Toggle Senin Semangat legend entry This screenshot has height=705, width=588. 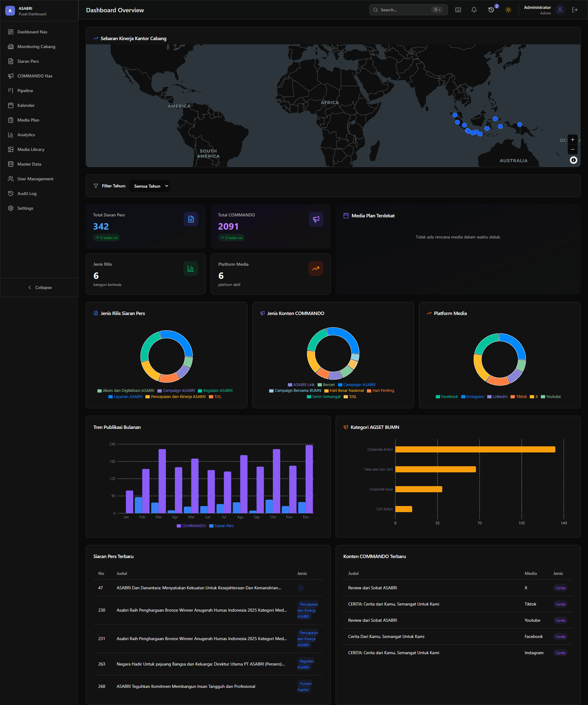324,396
